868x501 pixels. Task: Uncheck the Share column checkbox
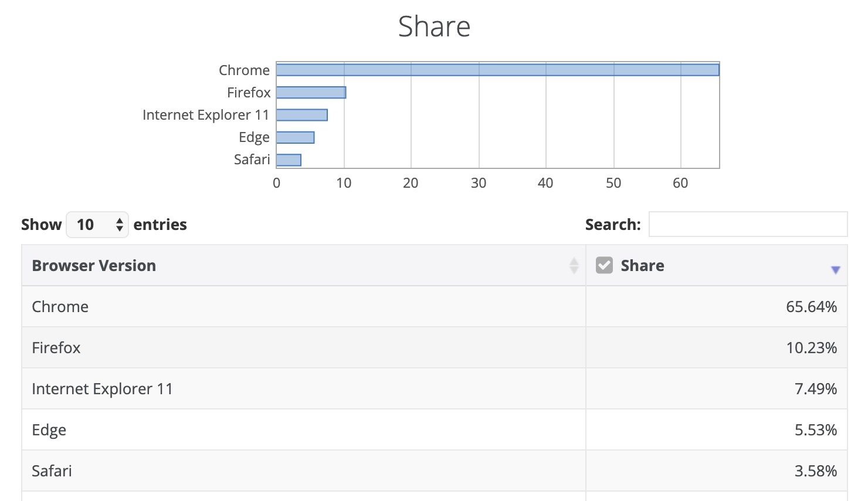coord(604,266)
